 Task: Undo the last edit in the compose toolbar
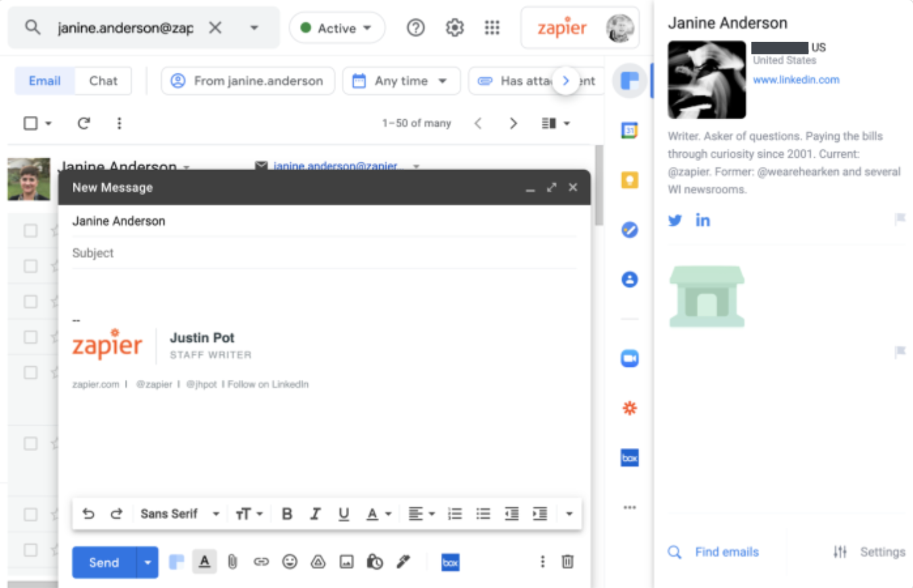88,514
